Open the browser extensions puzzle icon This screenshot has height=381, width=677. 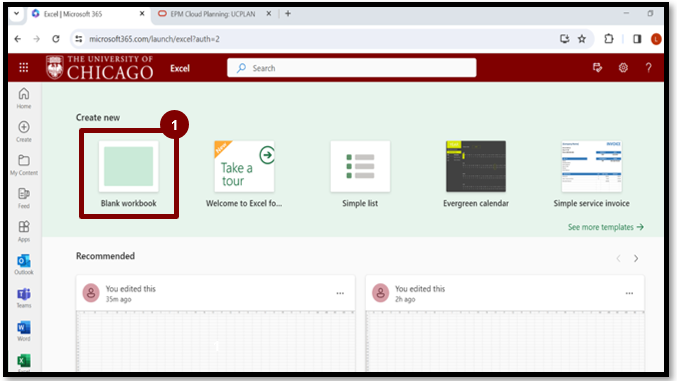coord(609,39)
